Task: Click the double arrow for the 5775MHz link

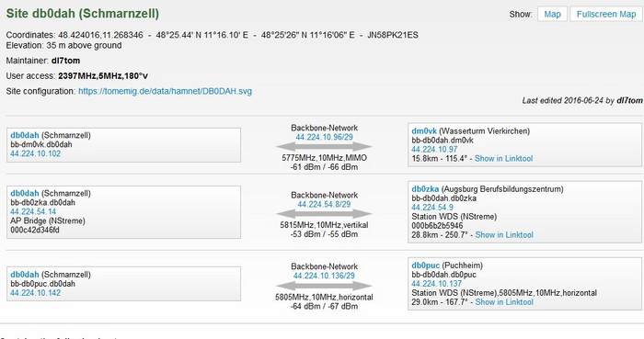Action: pos(324,147)
